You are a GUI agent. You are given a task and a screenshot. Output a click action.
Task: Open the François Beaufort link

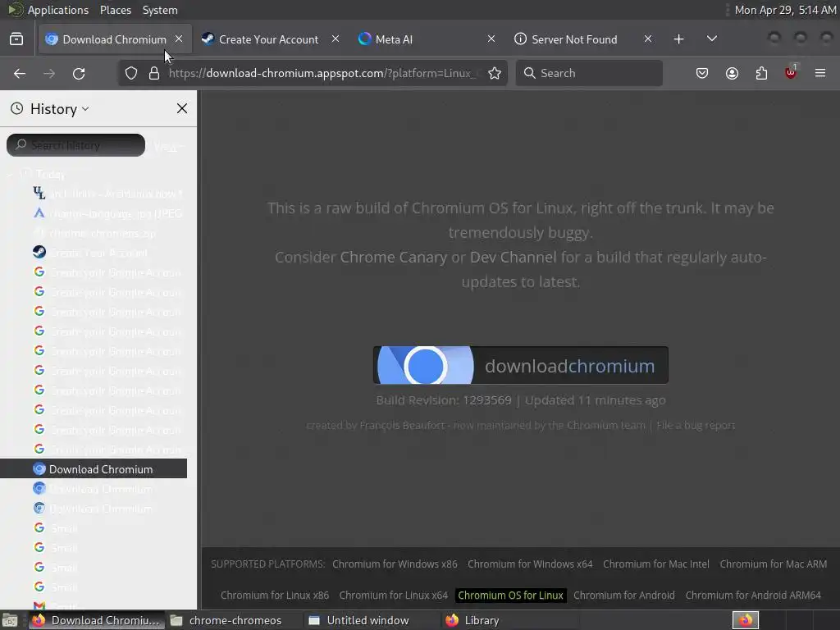(402, 426)
